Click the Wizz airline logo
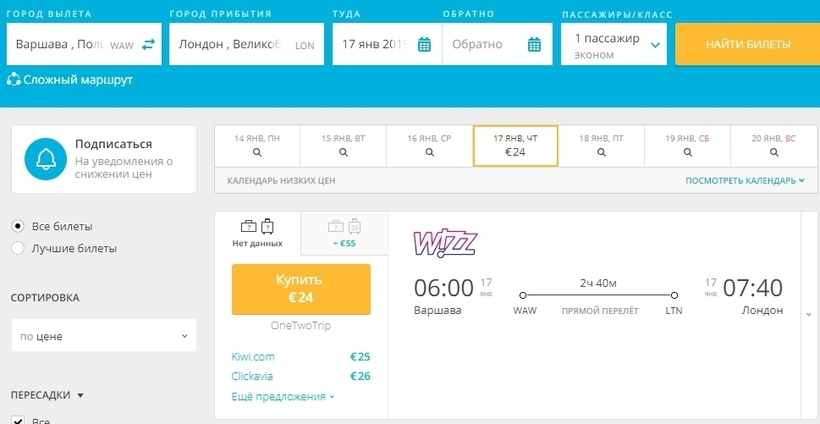 445,242
